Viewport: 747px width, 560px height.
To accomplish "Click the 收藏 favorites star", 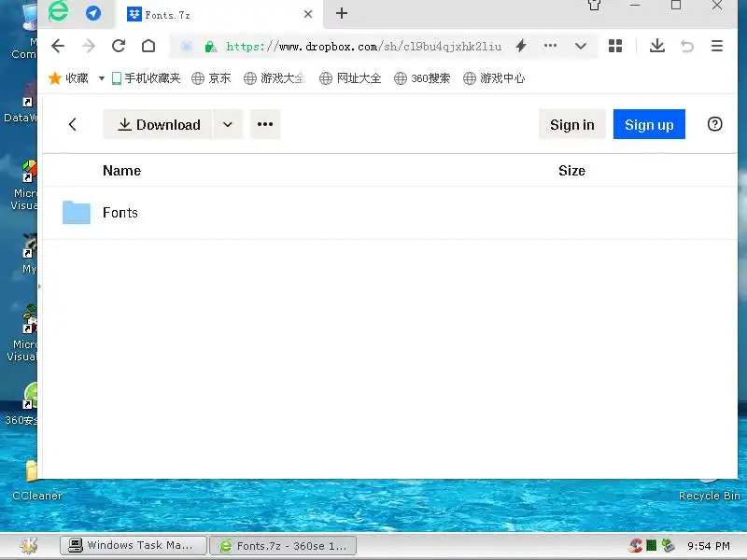I will (x=55, y=78).
